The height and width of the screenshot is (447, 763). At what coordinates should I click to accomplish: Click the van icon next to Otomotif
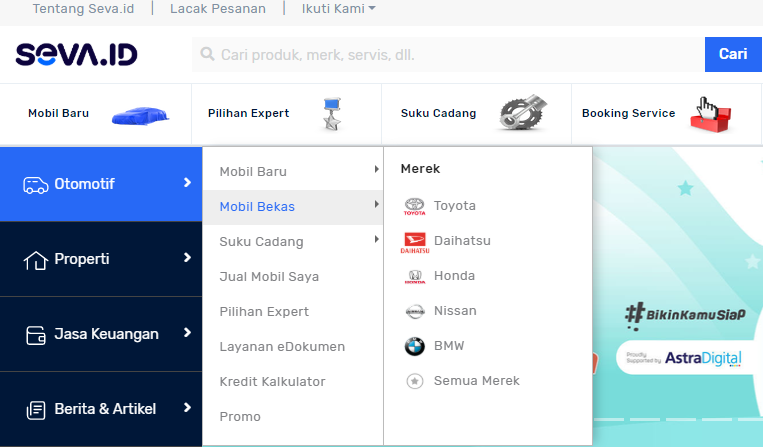(x=36, y=185)
